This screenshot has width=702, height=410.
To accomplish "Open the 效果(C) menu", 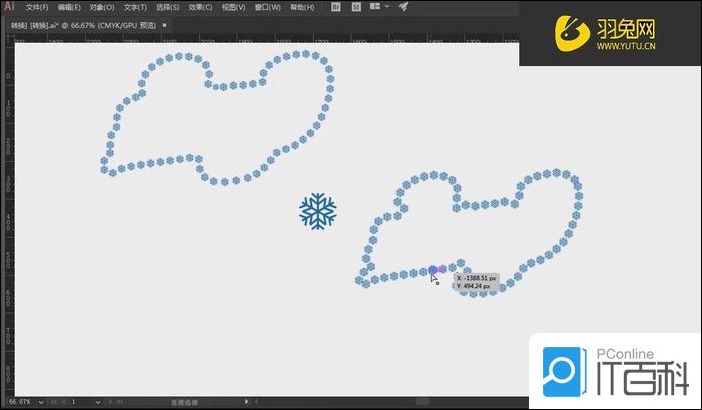I will (x=200, y=8).
